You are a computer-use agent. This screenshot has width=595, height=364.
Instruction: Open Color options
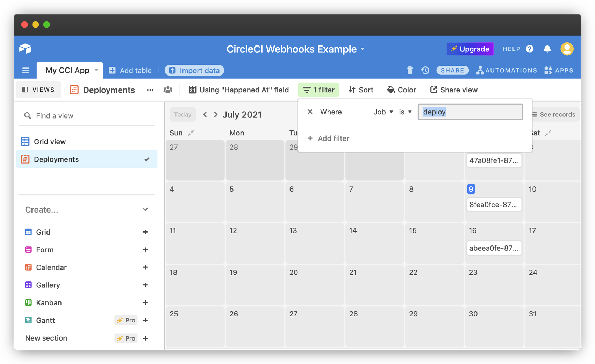pyautogui.click(x=401, y=90)
